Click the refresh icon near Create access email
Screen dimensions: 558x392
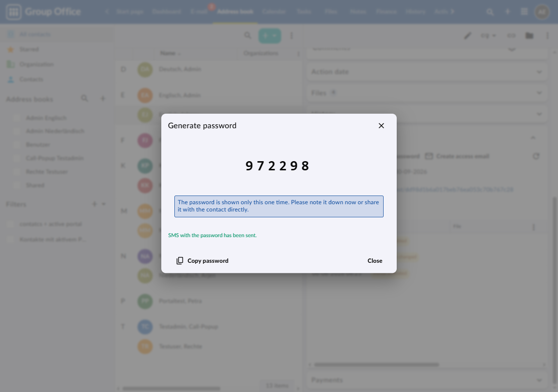pyautogui.click(x=536, y=156)
